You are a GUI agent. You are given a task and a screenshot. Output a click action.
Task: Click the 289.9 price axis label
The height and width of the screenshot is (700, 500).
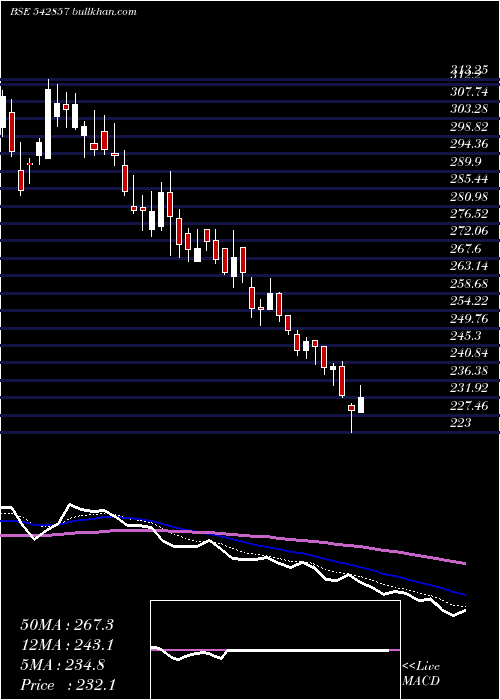[x=466, y=162]
